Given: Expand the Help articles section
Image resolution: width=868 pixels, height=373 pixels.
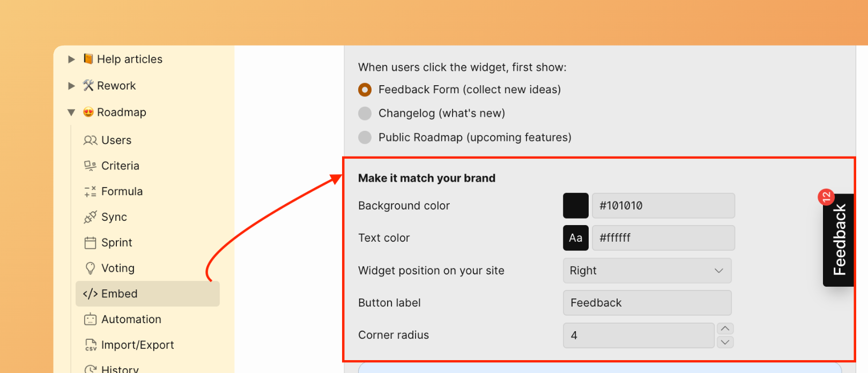Looking at the screenshot, I should [71, 59].
